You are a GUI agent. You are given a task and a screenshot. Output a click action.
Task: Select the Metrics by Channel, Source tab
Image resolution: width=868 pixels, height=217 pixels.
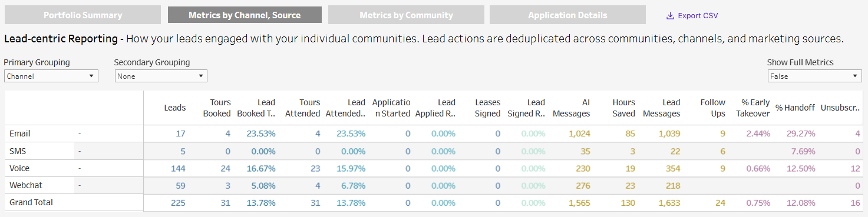[x=245, y=15]
